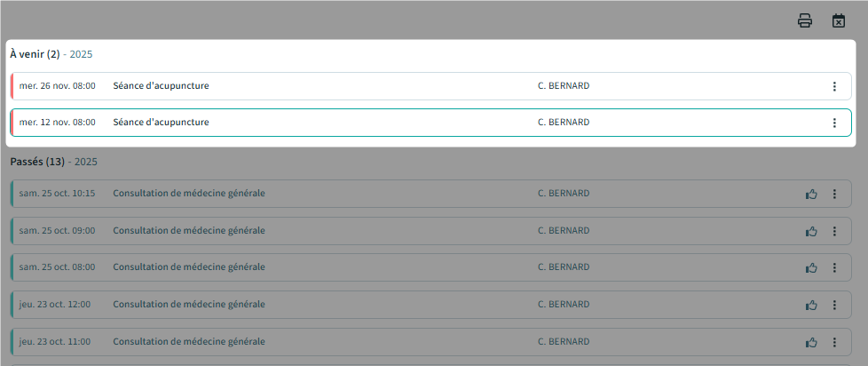Image resolution: width=868 pixels, height=366 pixels.
Task: Click thumbs-up on 25 oct. 08:00 consultation
Action: click(811, 267)
